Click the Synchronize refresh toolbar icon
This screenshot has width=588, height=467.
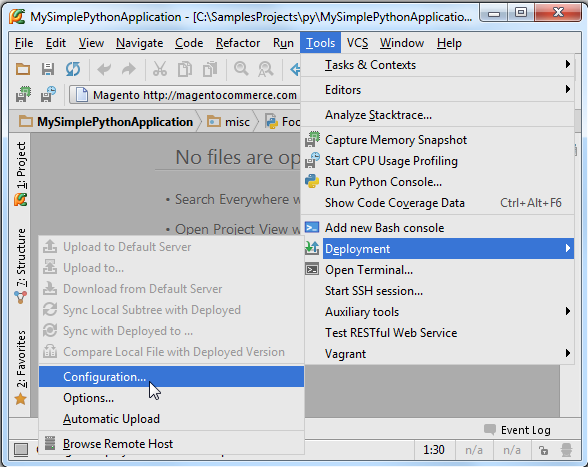pyautogui.click(x=73, y=69)
